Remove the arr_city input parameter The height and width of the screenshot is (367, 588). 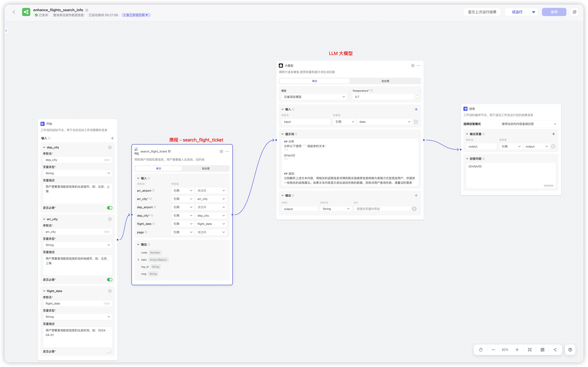[x=110, y=219]
